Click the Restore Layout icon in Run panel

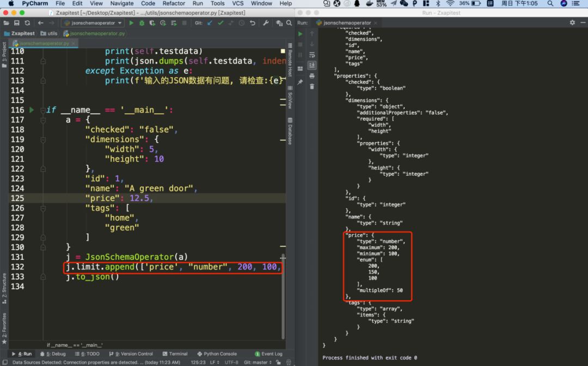tap(301, 69)
